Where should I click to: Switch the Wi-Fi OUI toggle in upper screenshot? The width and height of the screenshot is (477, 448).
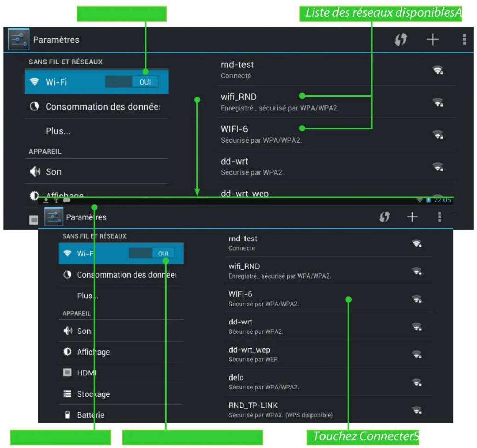(x=132, y=82)
